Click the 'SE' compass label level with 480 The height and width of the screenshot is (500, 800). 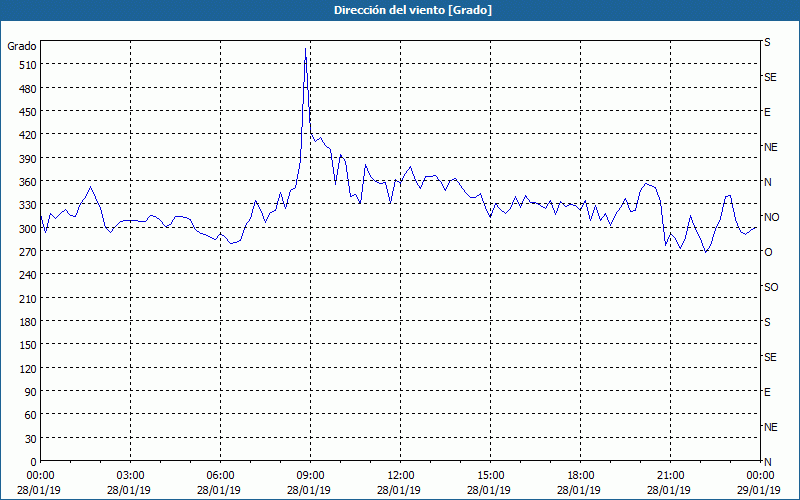(770, 77)
